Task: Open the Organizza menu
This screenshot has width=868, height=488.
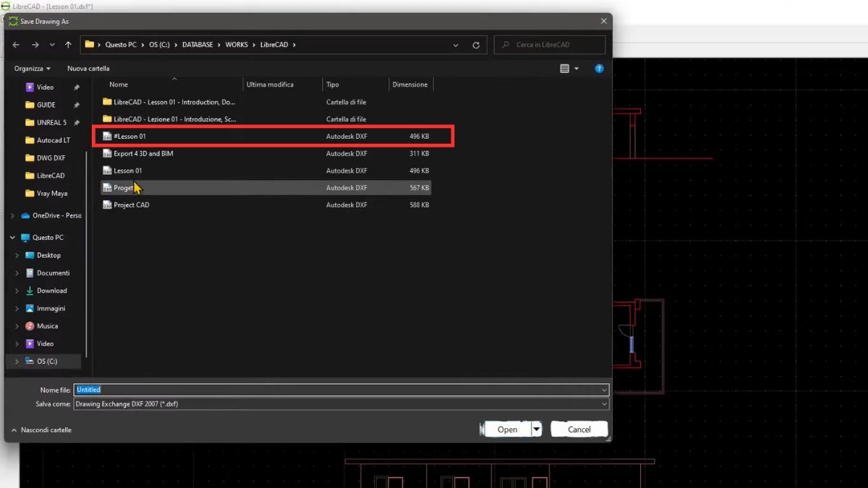Action: point(33,69)
